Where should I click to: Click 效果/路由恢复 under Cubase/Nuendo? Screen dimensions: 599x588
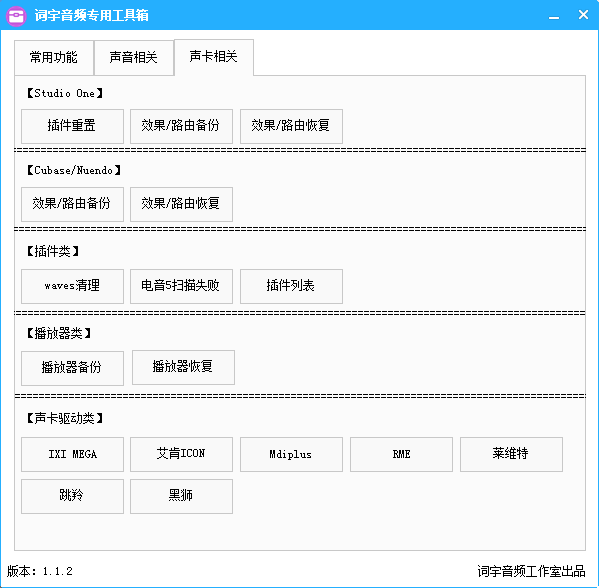[x=181, y=204]
